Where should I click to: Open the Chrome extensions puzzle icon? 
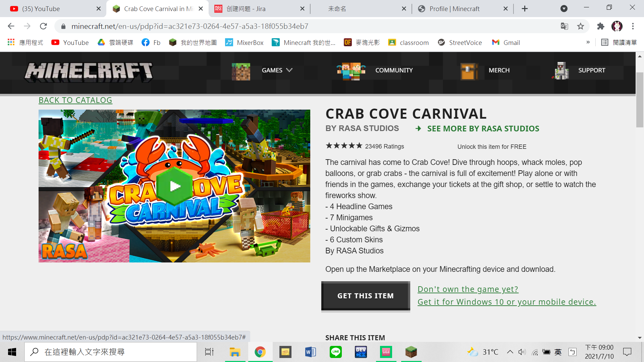pyautogui.click(x=600, y=26)
